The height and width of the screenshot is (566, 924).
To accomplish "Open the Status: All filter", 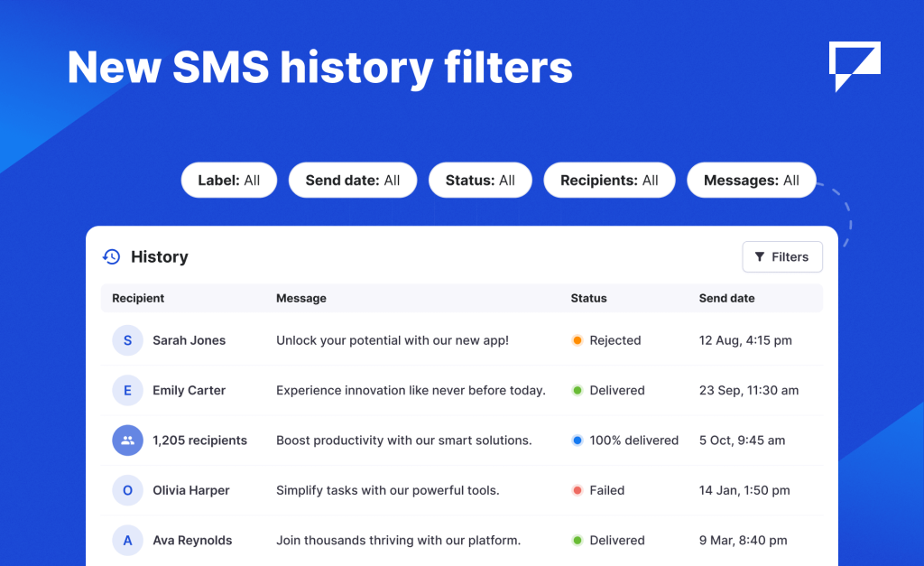I will coord(480,181).
